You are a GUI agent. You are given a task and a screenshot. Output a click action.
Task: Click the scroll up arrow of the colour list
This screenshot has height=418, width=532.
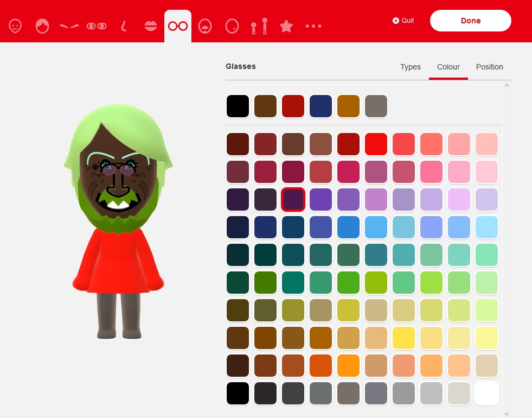(507, 85)
